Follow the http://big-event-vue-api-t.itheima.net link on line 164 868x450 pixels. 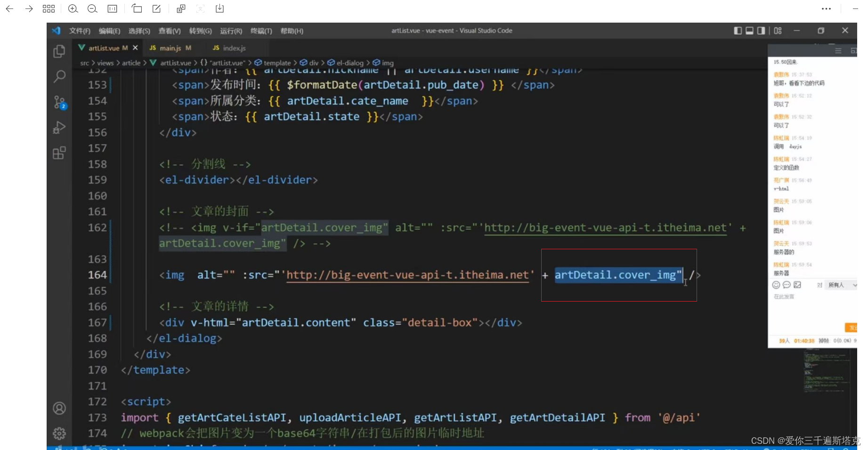click(x=407, y=275)
